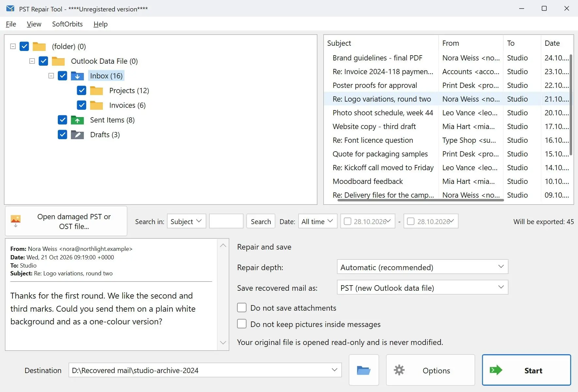Click the blue browse folder icon
Image resolution: width=578 pixels, height=392 pixels.
[364, 370]
